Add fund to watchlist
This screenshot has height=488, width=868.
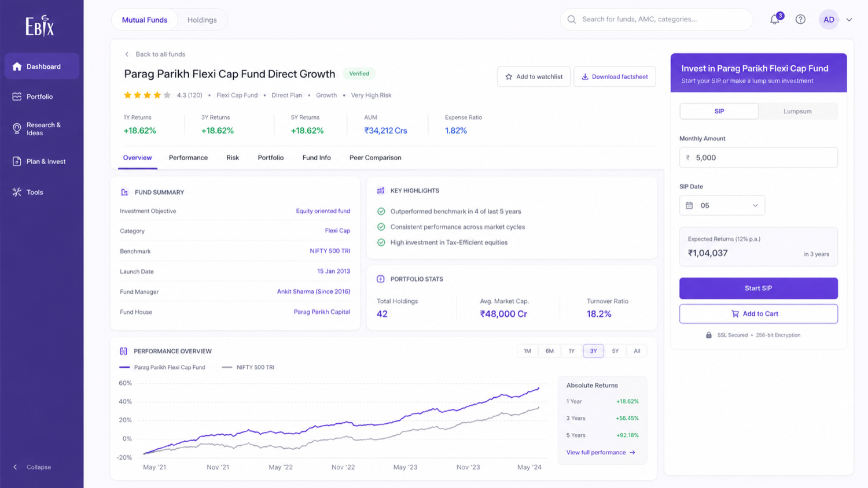(x=534, y=76)
